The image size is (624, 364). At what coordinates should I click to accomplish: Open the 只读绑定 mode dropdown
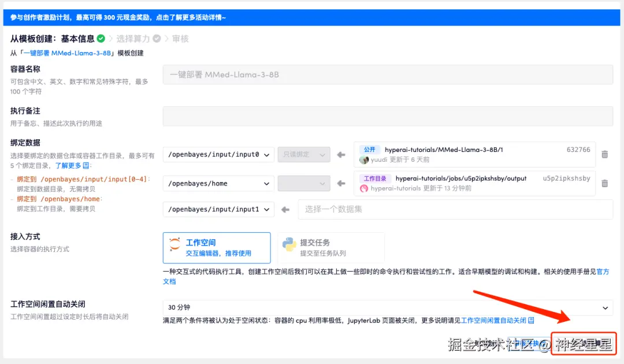[304, 154]
